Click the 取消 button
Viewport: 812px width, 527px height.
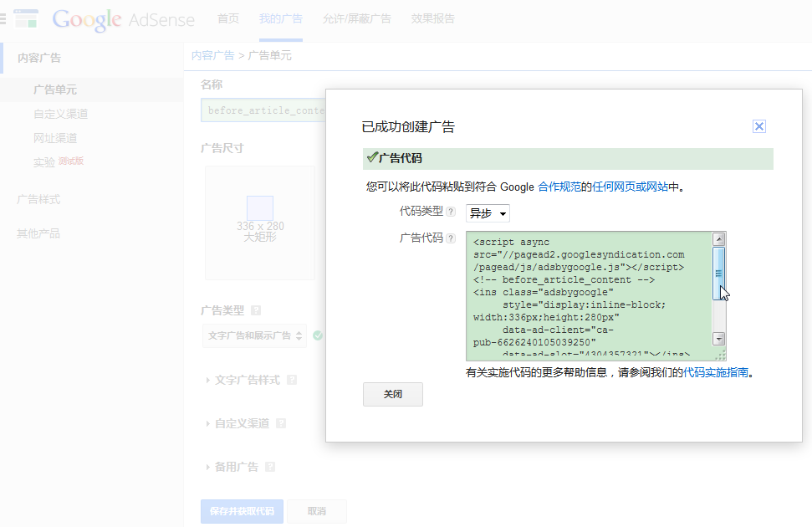tap(317, 511)
